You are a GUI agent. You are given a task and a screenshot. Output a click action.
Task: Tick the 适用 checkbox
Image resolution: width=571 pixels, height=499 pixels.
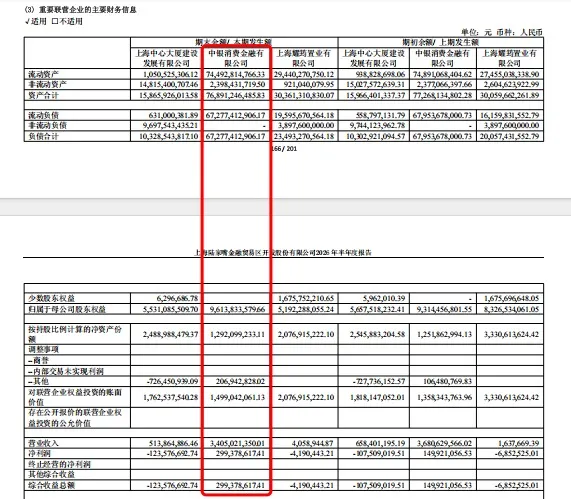coord(28,21)
